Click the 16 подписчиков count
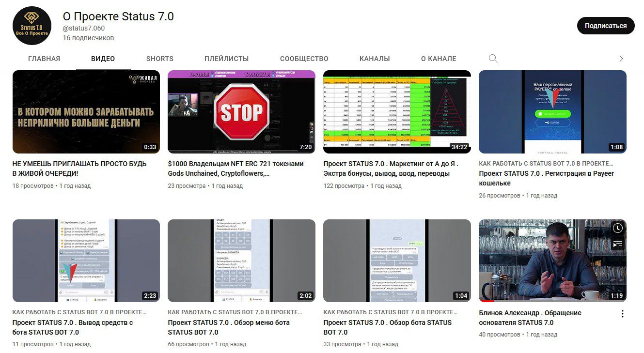The image size is (644, 353). tap(89, 38)
